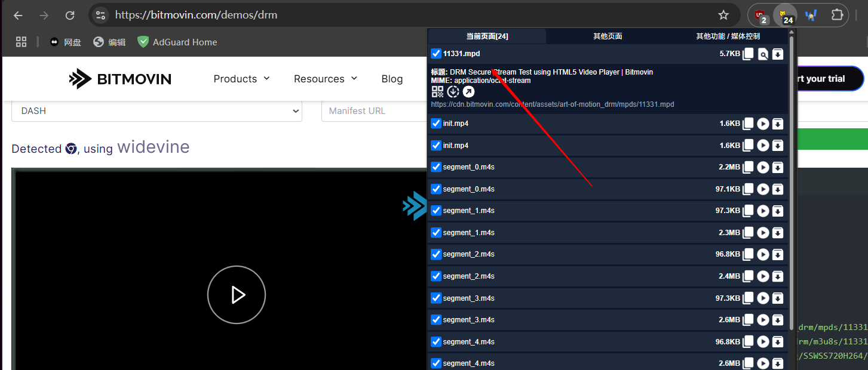Expand the Resources menu

pos(326,79)
